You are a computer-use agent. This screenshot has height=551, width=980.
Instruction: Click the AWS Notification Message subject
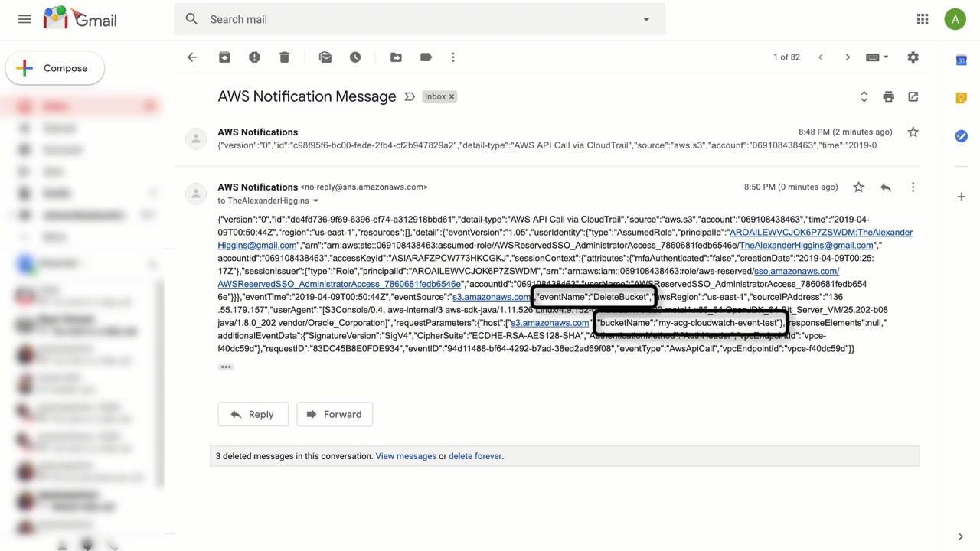pyautogui.click(x=307, y=96)
